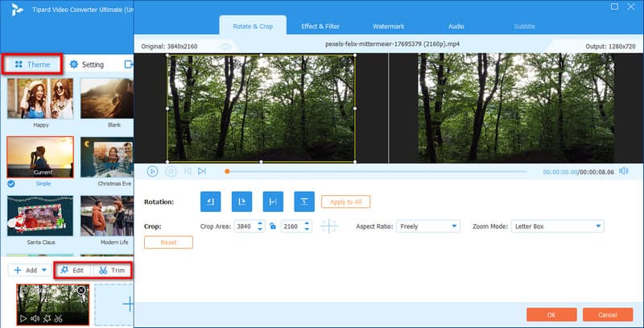Screen dimensions: 644x328
Task: Play the preview in the editor
Action: pos(152,171)
